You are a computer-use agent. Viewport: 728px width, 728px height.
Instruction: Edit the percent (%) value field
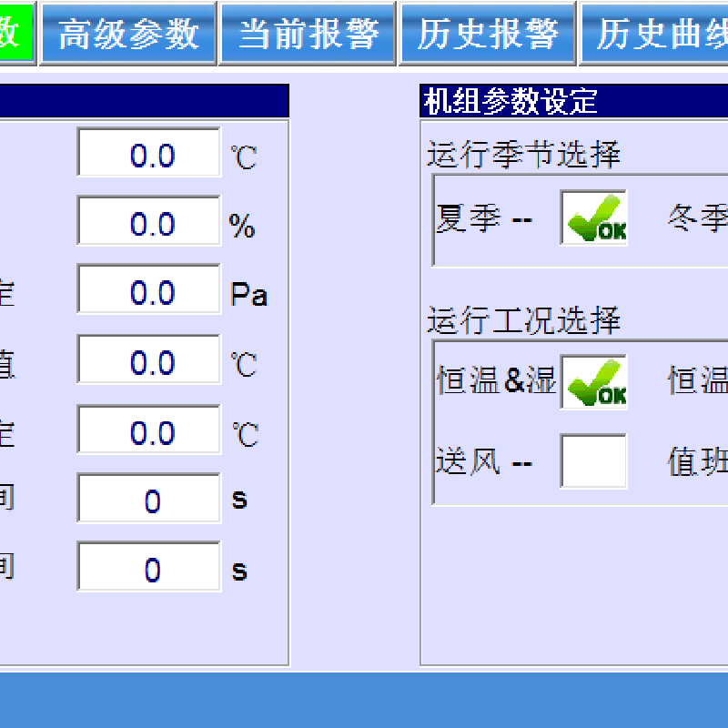149,223
